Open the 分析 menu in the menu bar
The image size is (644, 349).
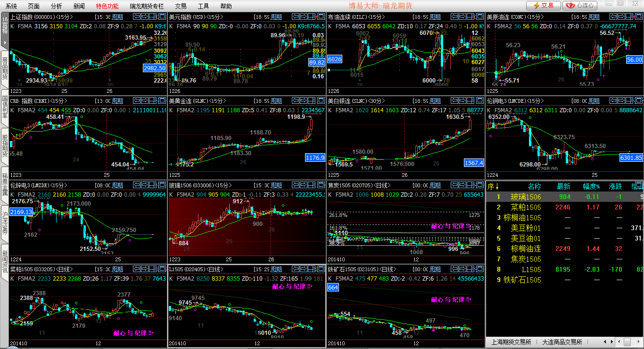click(x=56, y=6)
